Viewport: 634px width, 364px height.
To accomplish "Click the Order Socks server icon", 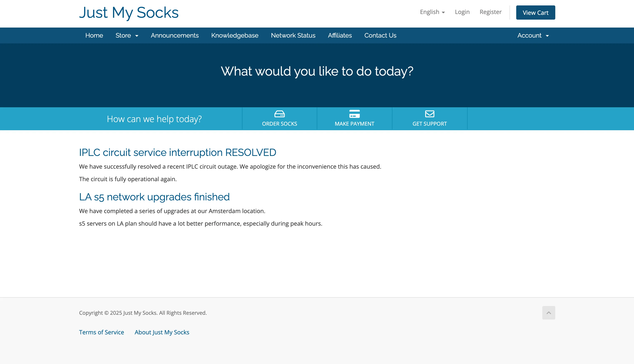I will pyautogui.click(x=279, y=114).
